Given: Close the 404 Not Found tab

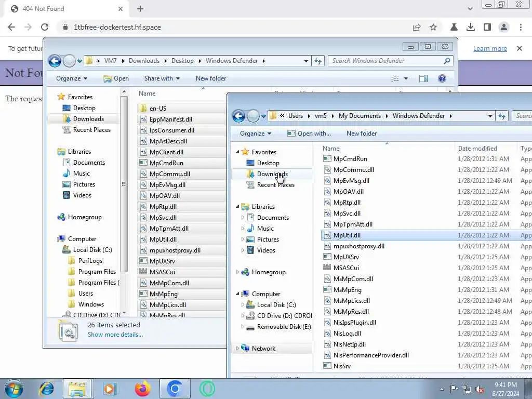Looking at the screenshot, I should click(121, 9).
